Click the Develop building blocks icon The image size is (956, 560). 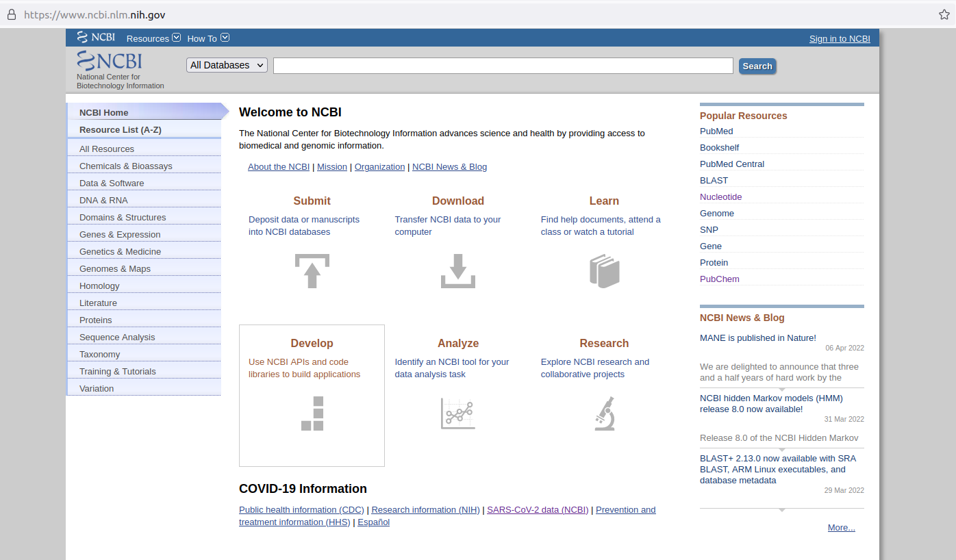coord(312,413)
